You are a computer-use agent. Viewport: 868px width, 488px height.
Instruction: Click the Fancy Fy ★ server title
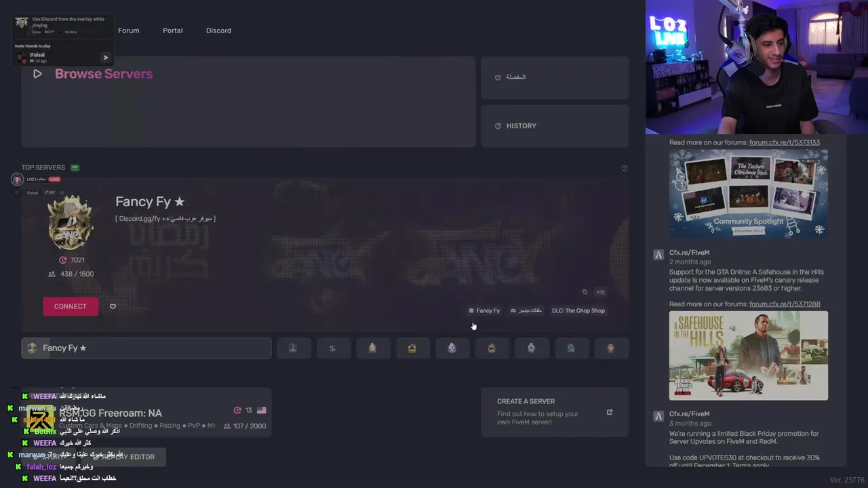(150, 201)
